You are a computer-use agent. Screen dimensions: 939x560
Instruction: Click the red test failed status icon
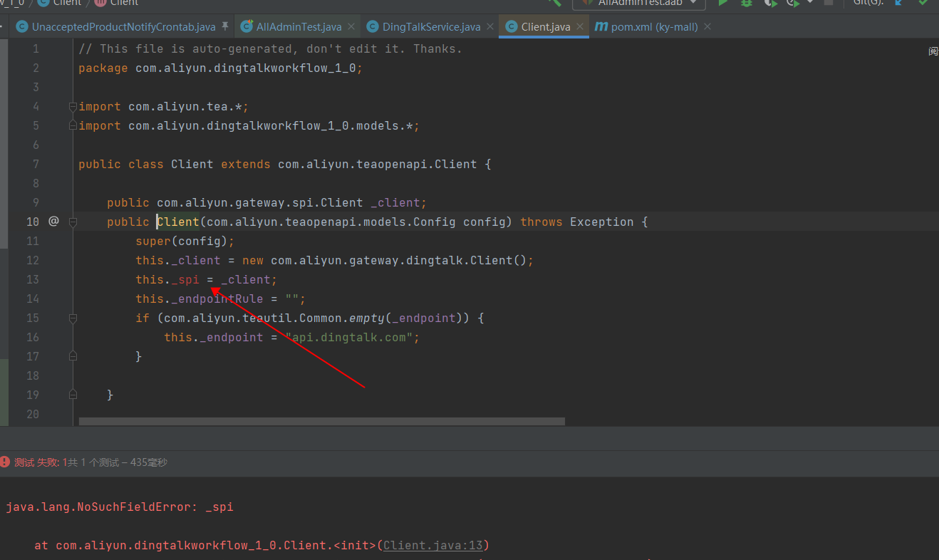click(x=6, y=462)
